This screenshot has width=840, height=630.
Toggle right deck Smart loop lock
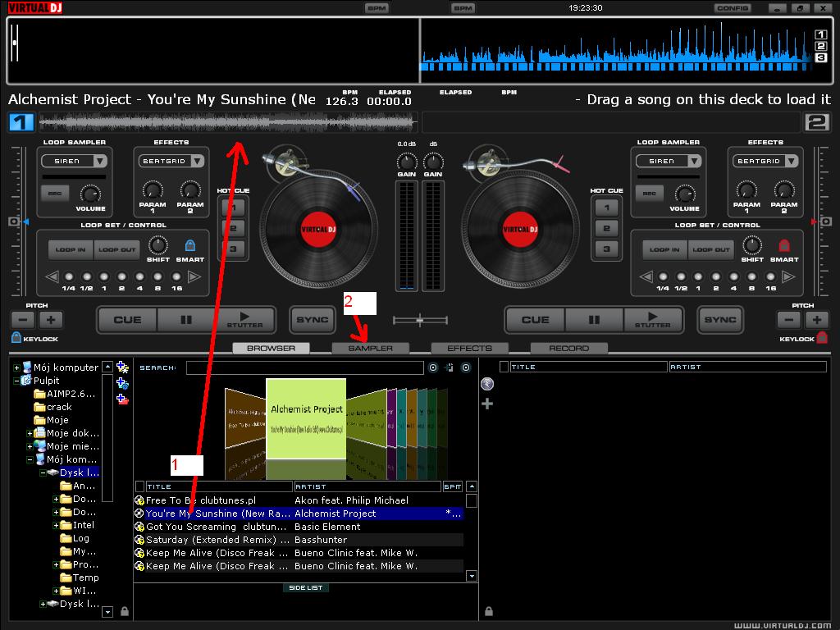(x=783, y=246)
